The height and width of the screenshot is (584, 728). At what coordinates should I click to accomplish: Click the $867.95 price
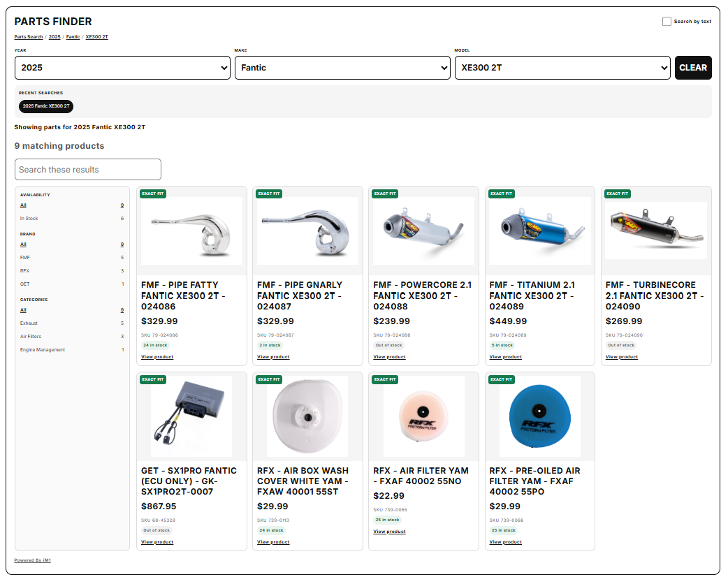[x=159, y=506]
